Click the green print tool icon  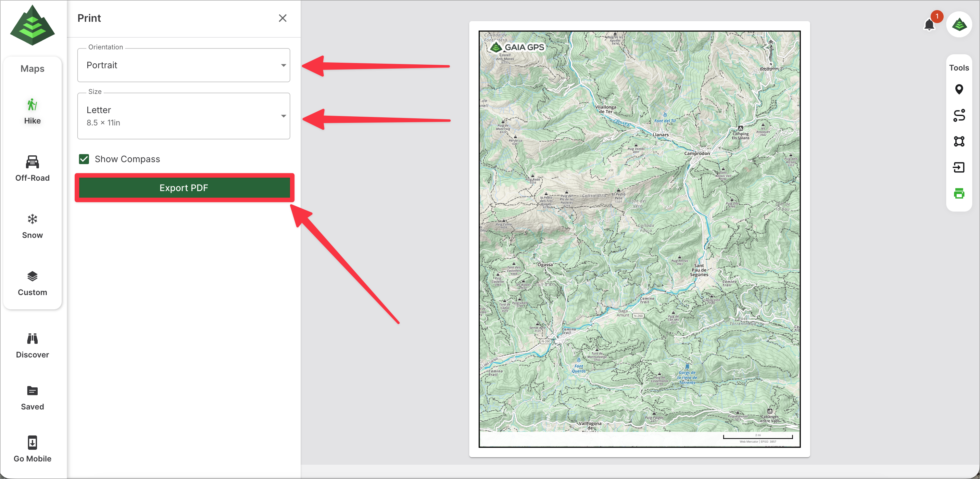click(x=959, y=193)
